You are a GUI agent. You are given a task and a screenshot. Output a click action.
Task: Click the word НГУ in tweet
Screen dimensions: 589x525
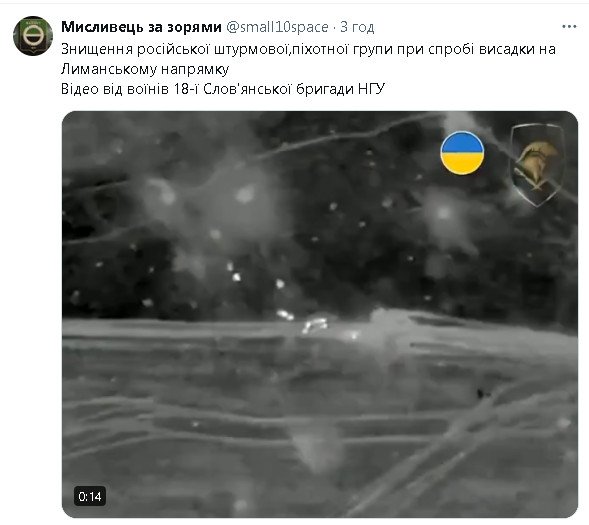click(x=371, y=89)
